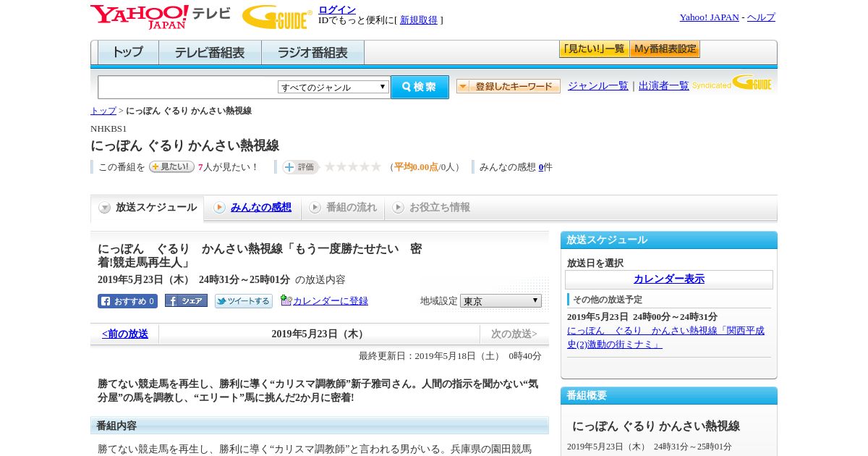Switch to the トップ tab
Image resolution: width=868 pixels, height=456 pixels.
(x=128, y=53)
